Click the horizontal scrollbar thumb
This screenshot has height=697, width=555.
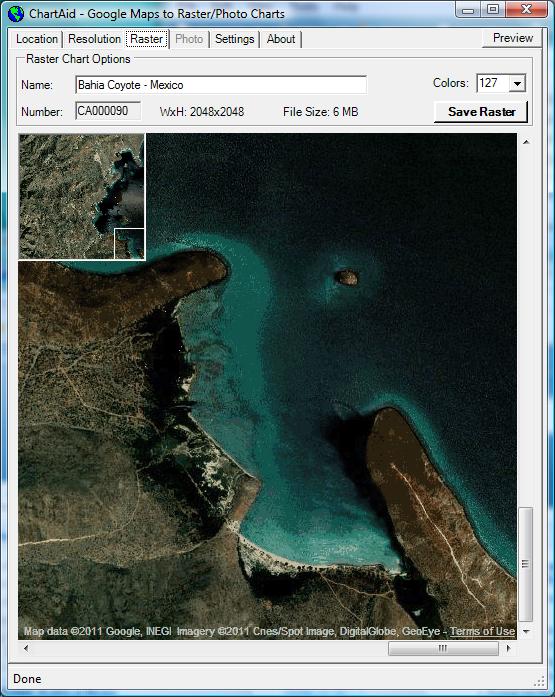[443, 648]
